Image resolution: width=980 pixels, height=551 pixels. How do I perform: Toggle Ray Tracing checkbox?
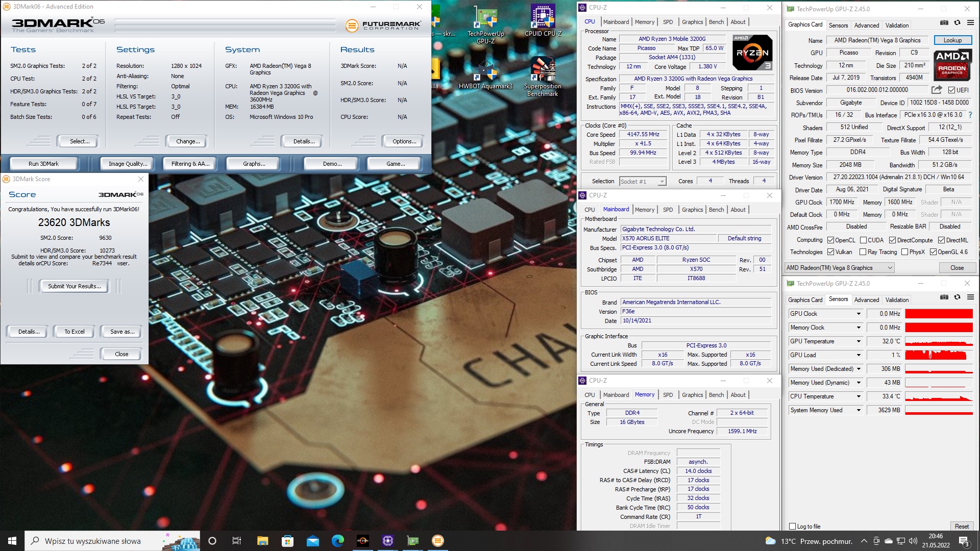[x=863, y=252]
